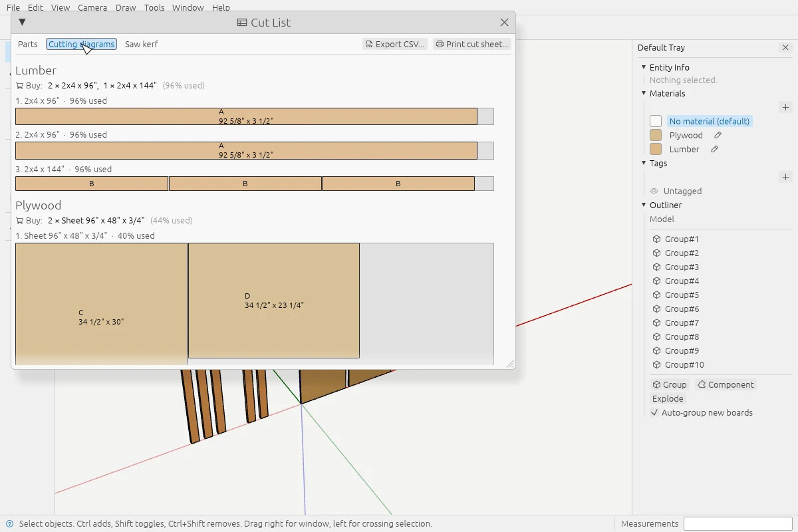Select the No material (default) label
The width and height of the screenshot is (798, 532).
(x=710, y=122)
